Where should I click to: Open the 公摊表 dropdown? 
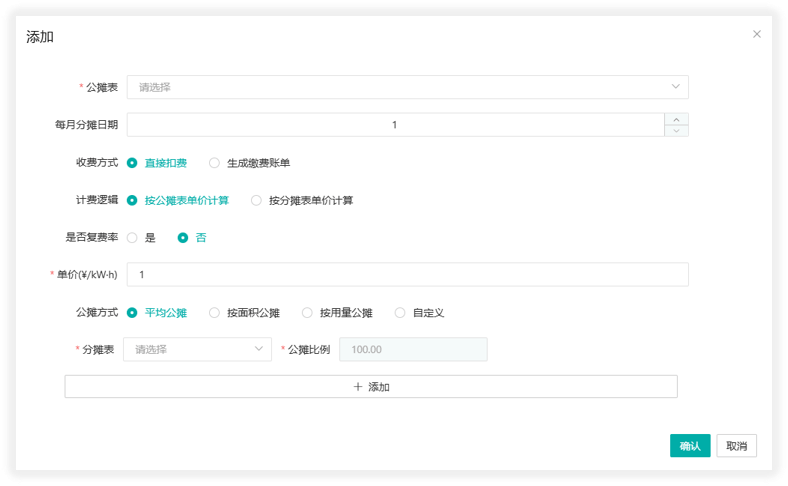pyautogui.click(x=407, y=87)
